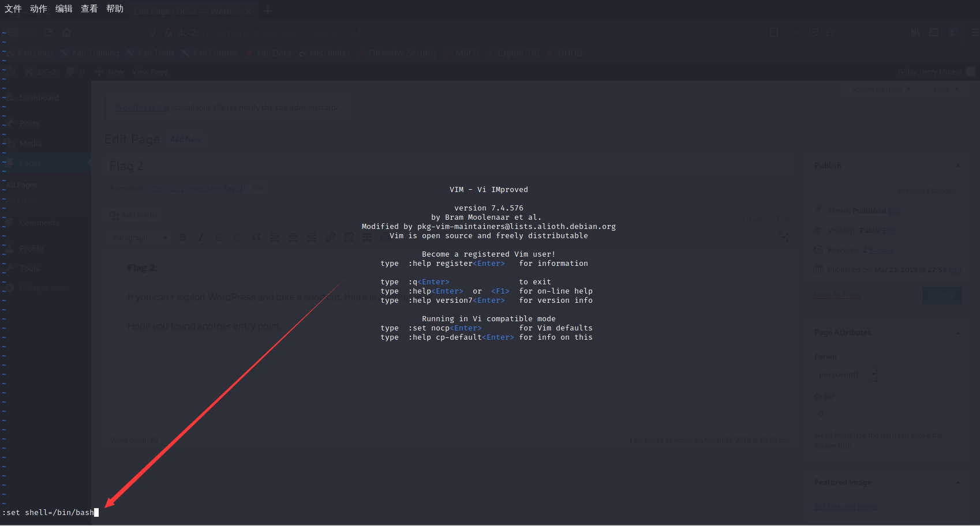Open Kali Training bookmark in Firefox
This screenshot has width=980, height=526.
(x=90, y=53)
